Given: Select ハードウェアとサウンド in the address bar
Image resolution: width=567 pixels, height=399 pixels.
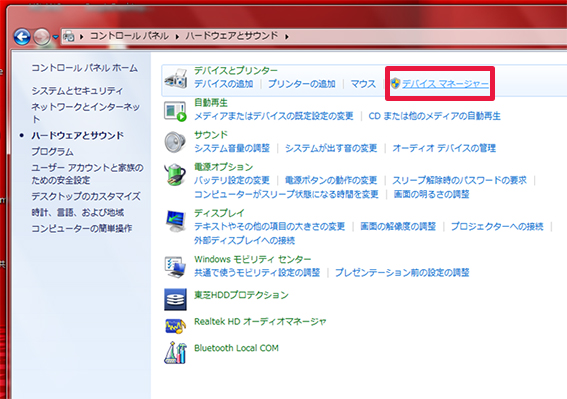Looking at the screenshot, I should click(232, 36).
